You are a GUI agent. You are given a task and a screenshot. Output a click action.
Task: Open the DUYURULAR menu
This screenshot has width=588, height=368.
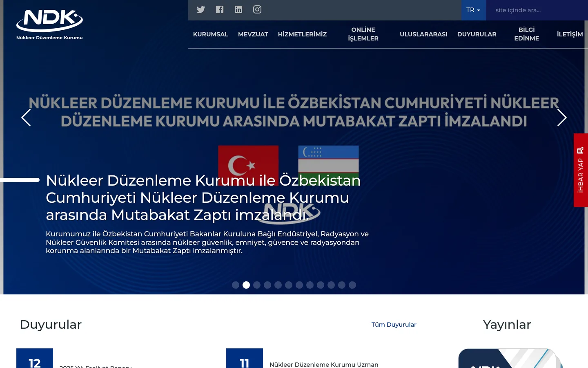coord(477,34)
